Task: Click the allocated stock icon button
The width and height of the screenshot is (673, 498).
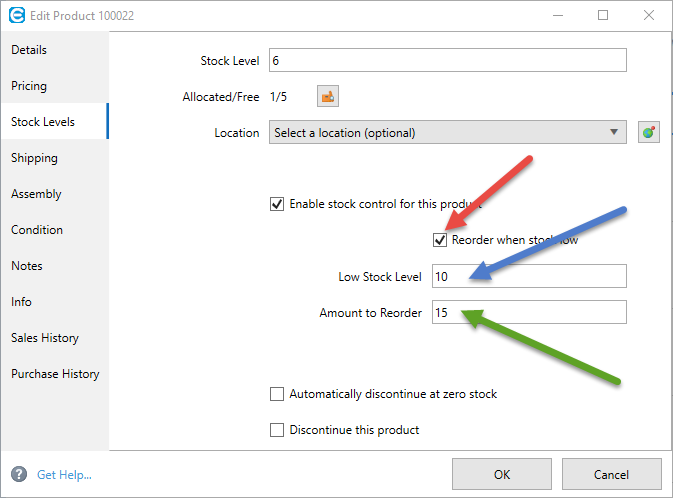Action: 328,96
